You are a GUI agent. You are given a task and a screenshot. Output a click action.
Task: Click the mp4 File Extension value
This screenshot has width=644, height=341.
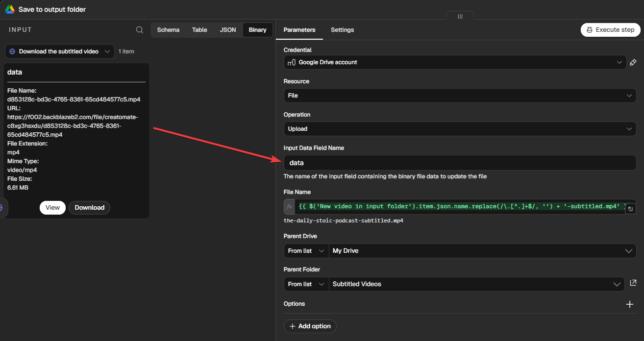tap(13, 152)
